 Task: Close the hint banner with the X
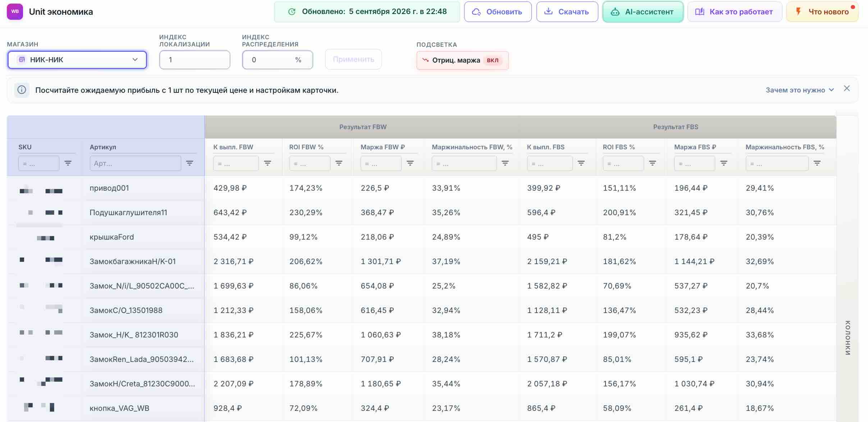click(x=847, y=89)
